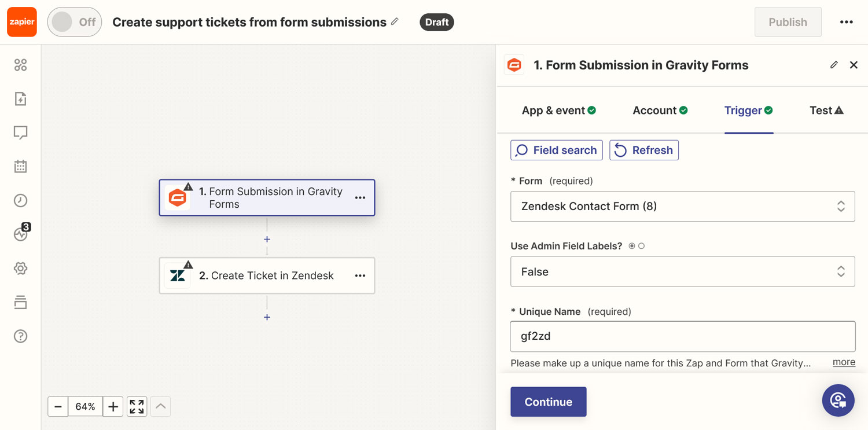Open the Use Admin Field Labels dropdown

coord(682,271)
